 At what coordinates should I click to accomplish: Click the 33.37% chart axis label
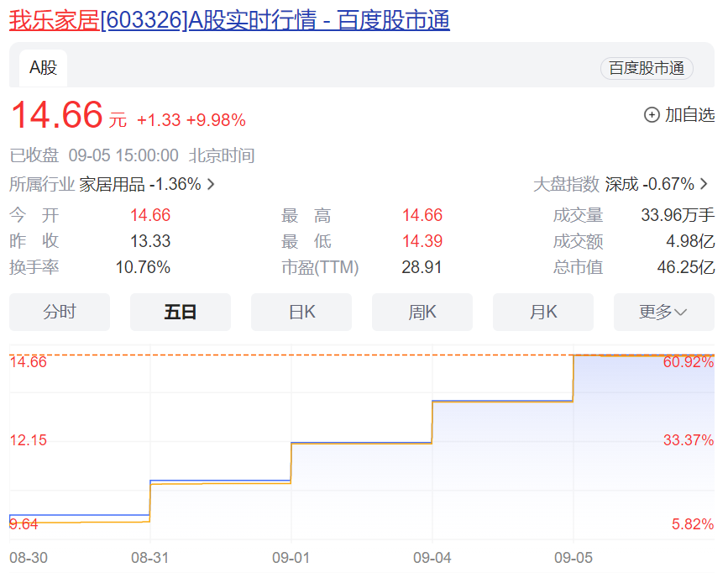coord(689,440)
